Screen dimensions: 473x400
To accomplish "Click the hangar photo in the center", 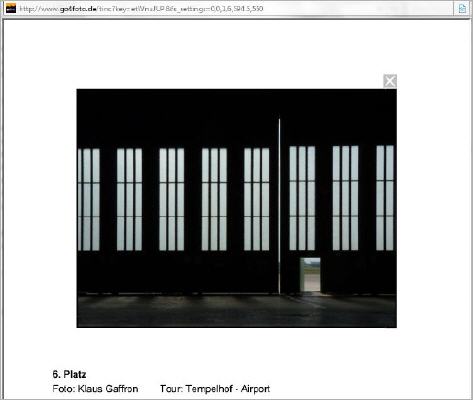I will point(237,208).
